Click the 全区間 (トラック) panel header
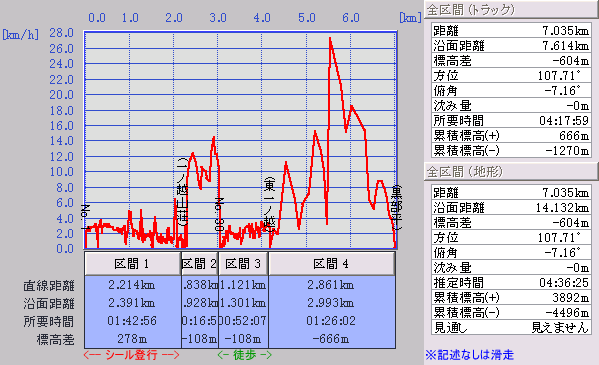Screen dimensions: 599x365 coord(512,9)
